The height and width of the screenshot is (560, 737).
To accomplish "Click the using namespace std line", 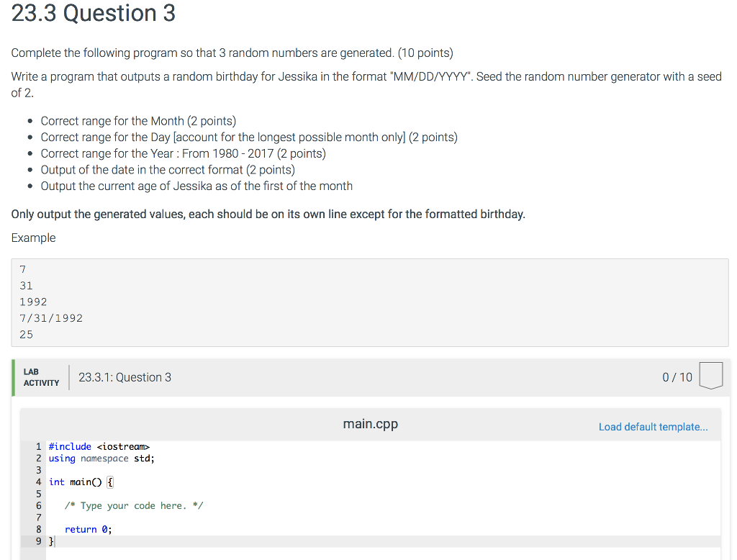I will [x=101, y=458].
